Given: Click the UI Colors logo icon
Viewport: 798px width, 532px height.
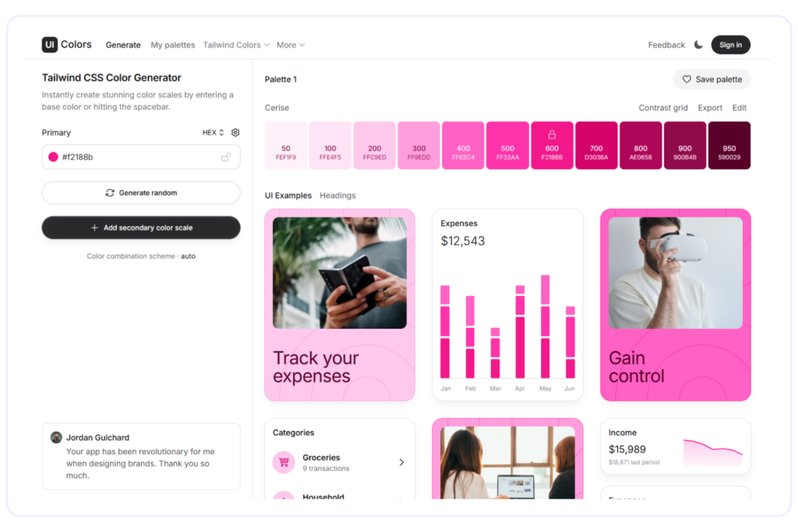Looking at the screenshot, I should [50, 45].
